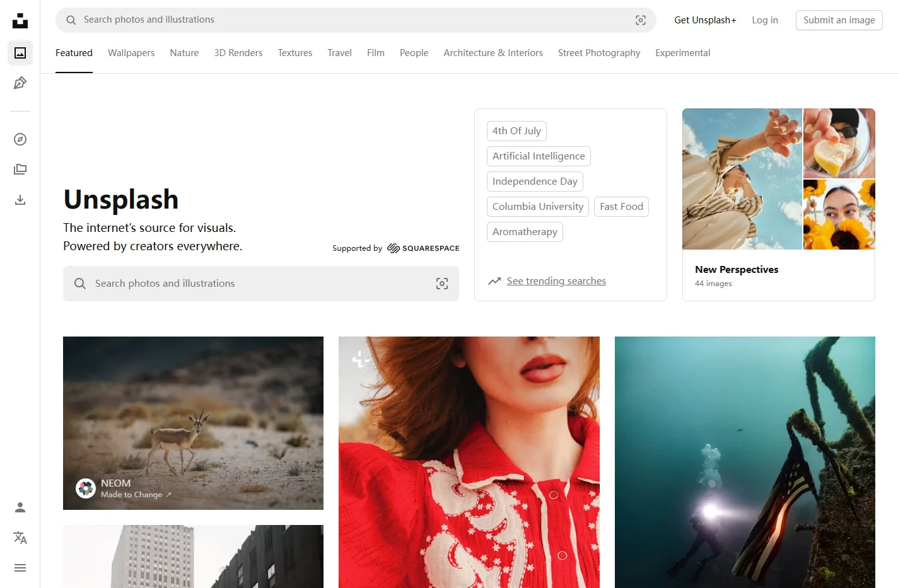Screen dimensions: 898x588
Task: Open the People category tab
Action: pos(414,53)
